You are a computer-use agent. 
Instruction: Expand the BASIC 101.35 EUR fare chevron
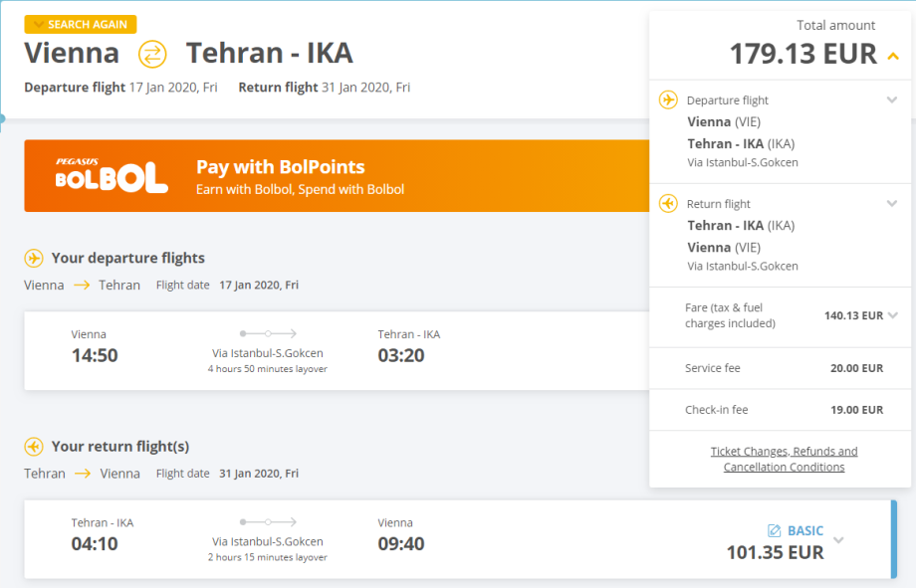[838, 540]
